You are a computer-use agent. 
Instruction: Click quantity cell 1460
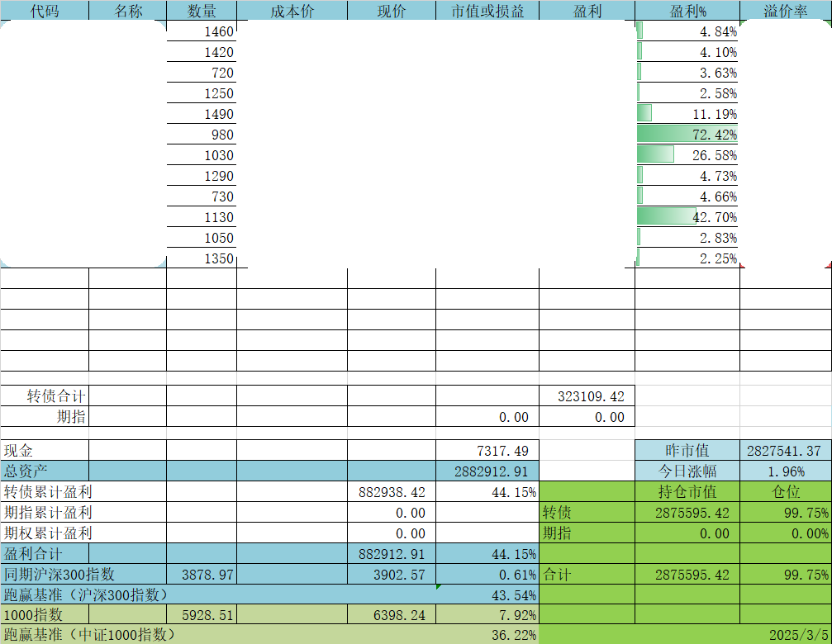(x=202, y=31)
